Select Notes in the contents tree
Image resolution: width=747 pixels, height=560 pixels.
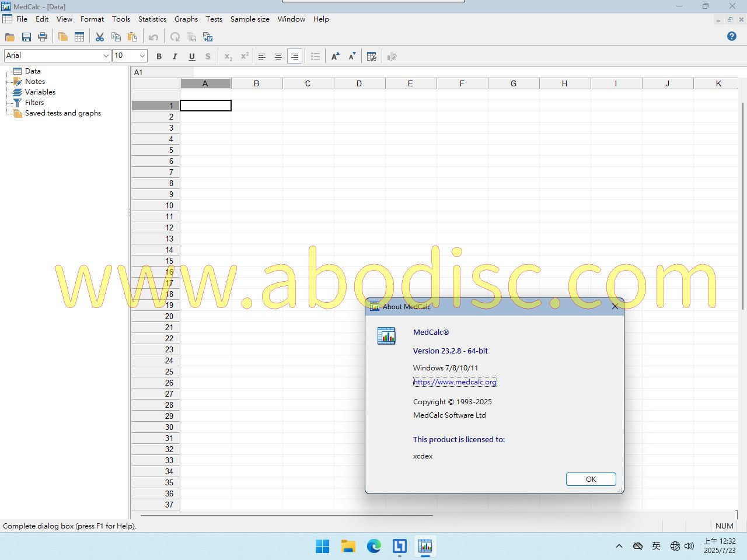pos(35,82)
